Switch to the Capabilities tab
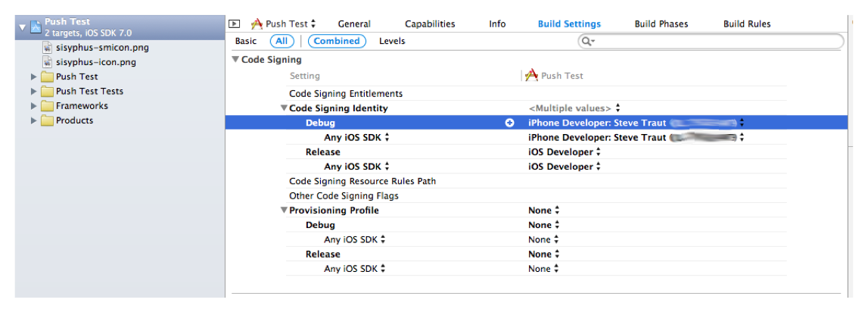Screen dimensions: 868x312 (430, 24)
